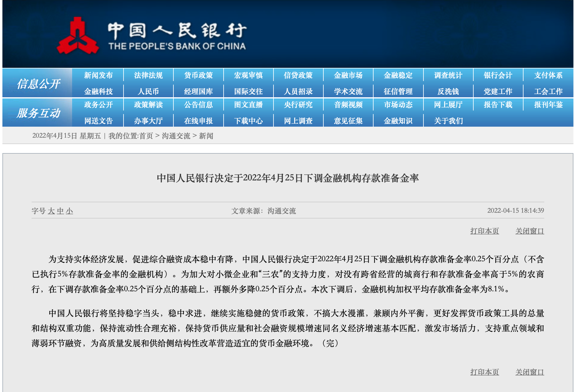574x392 pixels.
Task: Open 音频视频 section
Action: [x=348, y=105]
